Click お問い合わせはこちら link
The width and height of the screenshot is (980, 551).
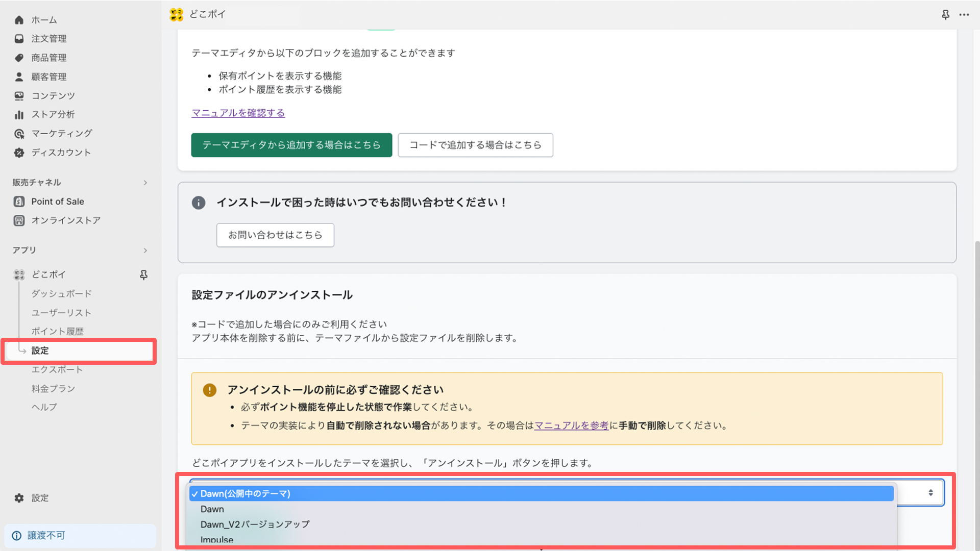pos(275,235)
